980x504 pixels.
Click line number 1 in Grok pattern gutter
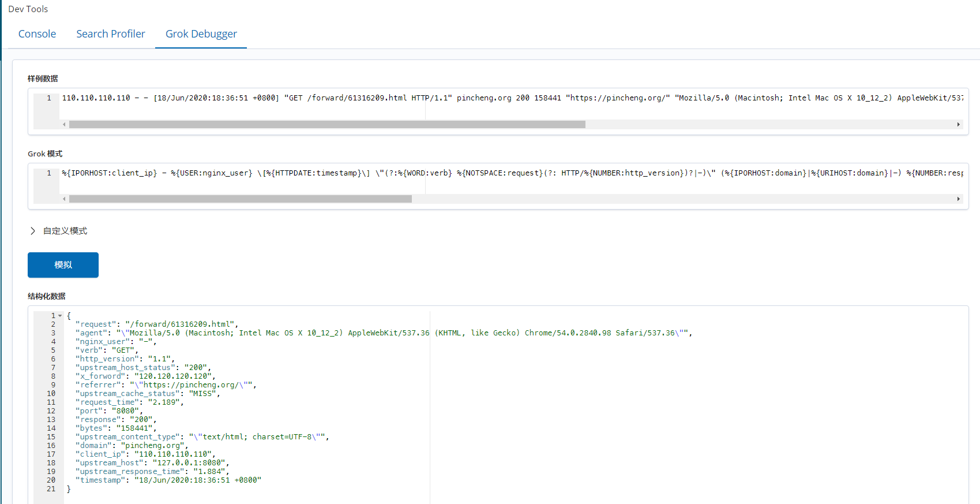49,173
